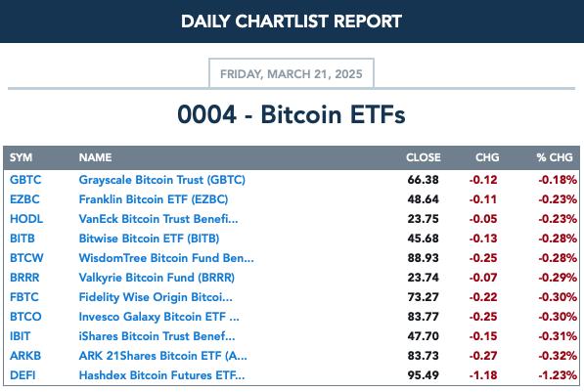The width and height of the screenshot is (584, 392).
Task: Open Grayscale Bitcoin Trust (GBTC) name link
Action: point(162,180)
